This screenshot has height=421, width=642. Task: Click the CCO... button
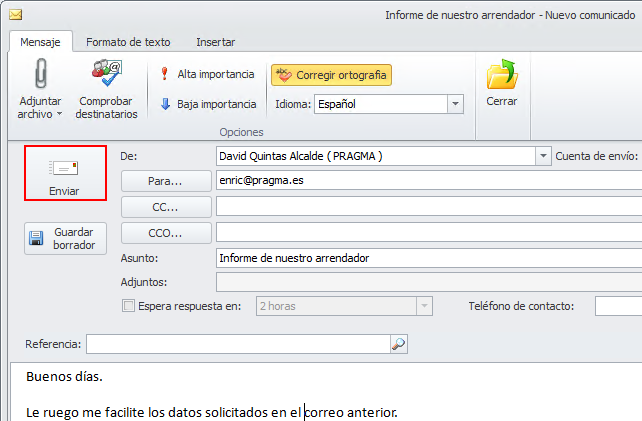(165, 233)
